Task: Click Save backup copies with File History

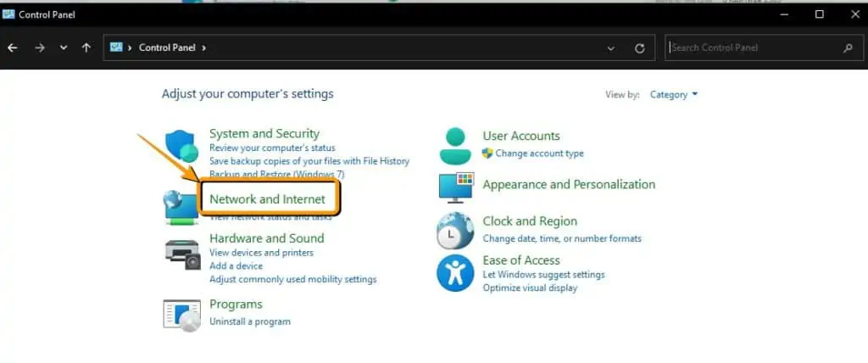Action: pyautogui.click(x=309, y=161)
